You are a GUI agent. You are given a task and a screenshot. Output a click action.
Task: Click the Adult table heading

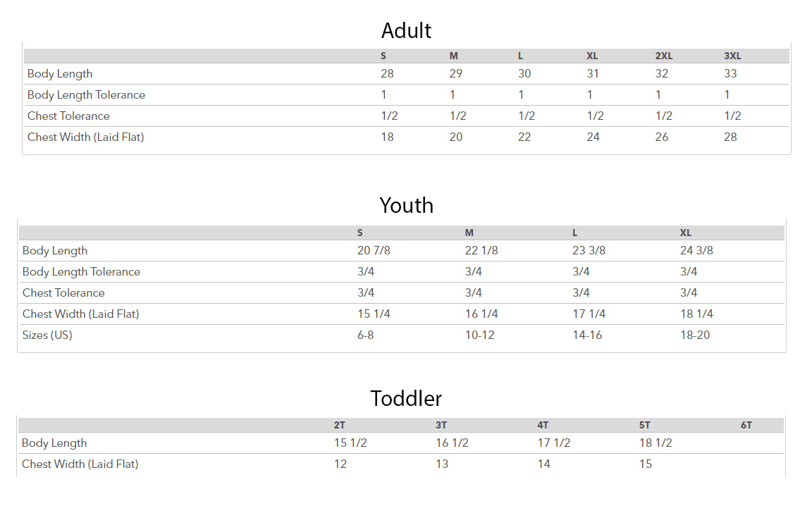click(406, 30)
